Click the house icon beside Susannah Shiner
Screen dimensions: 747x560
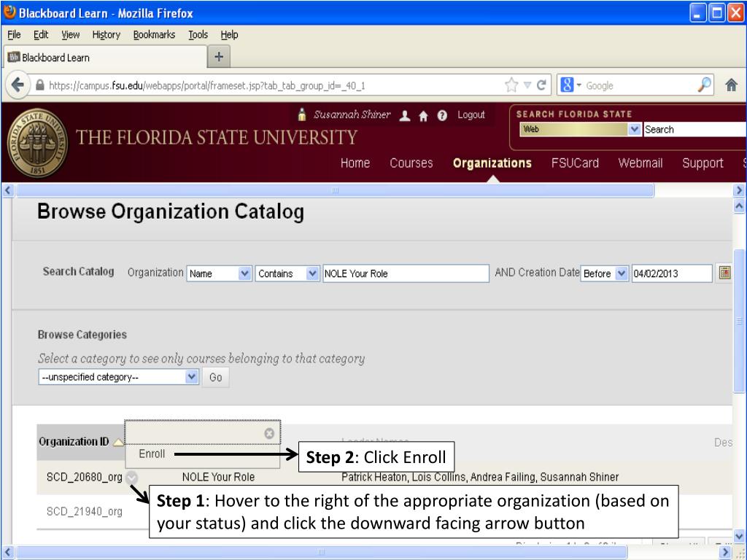coord(423,115)
